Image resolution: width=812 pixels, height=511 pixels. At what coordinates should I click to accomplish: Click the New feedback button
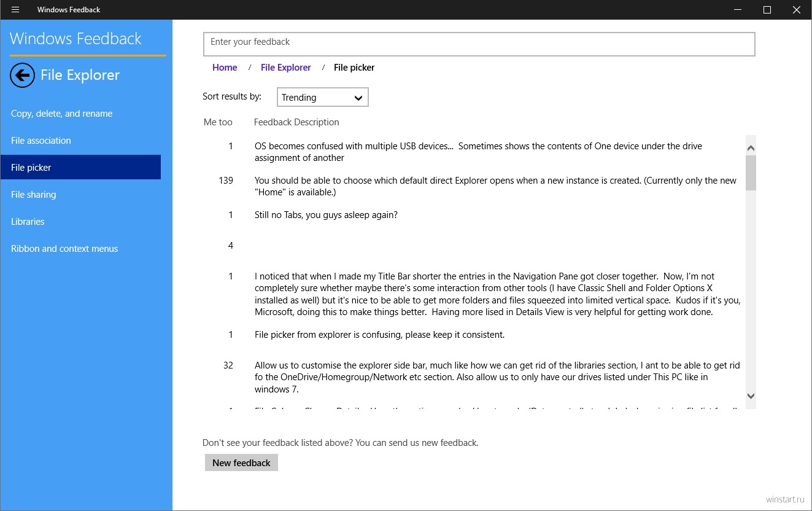241,462
